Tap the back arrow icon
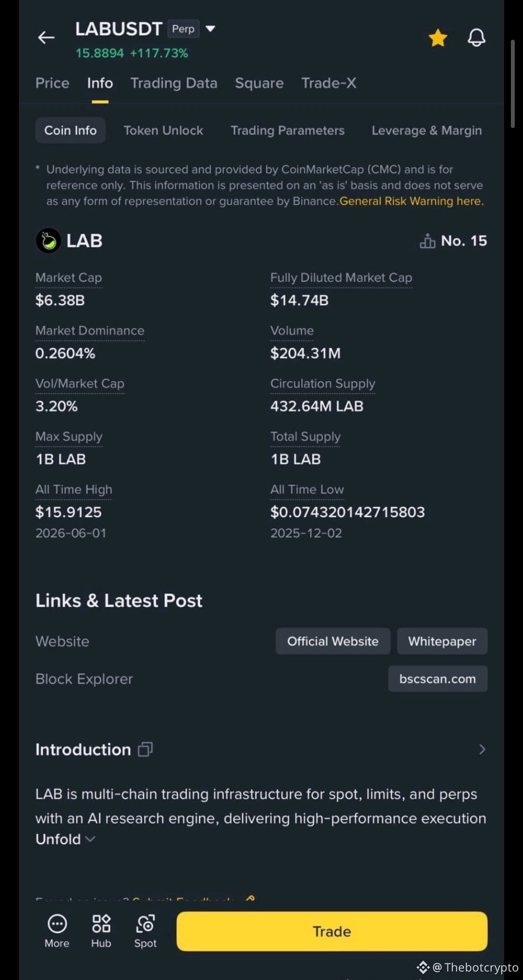Image resolution: width=523 pixels, height=980 pixels. 46,37
